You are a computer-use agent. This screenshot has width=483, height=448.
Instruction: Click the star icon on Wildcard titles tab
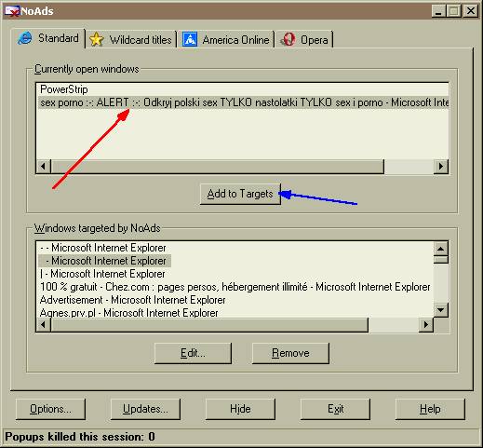point(97,40)
